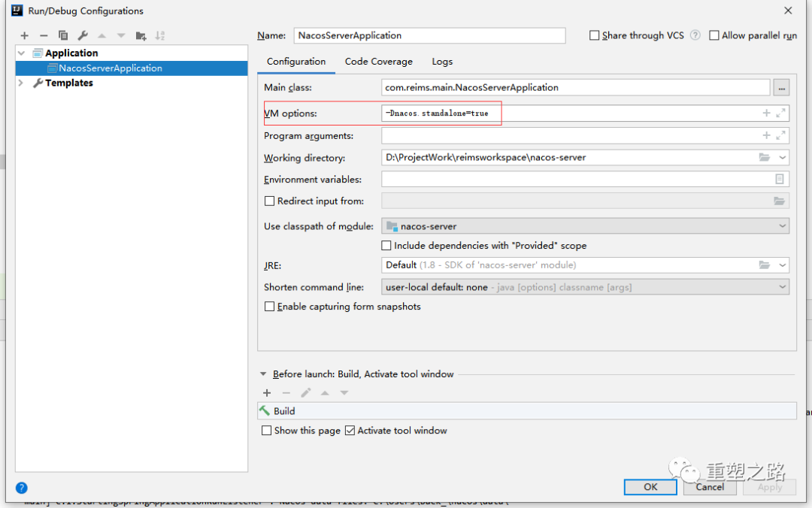
Task: Click the Apply button
Action: pos(770,487)
